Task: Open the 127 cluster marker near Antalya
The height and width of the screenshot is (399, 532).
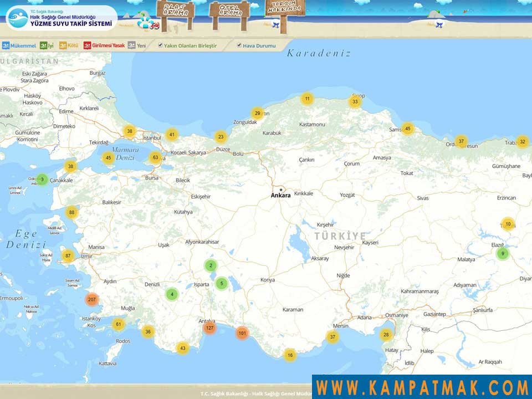Action: (209, 328)
